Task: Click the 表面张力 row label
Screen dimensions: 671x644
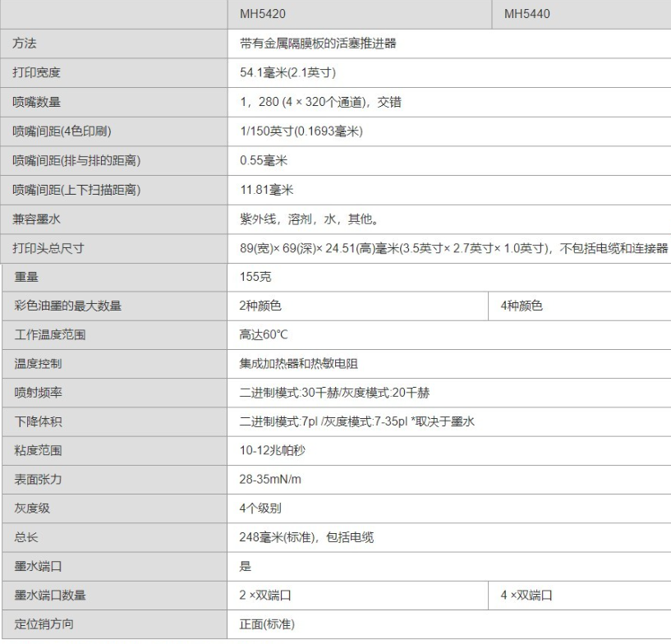Action: coord(38,479)
